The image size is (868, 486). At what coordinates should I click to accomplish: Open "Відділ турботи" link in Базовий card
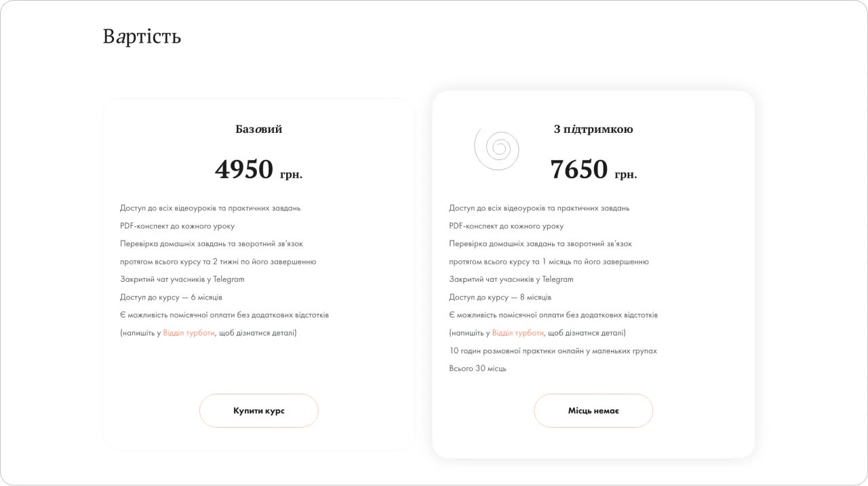click(189, 333)
